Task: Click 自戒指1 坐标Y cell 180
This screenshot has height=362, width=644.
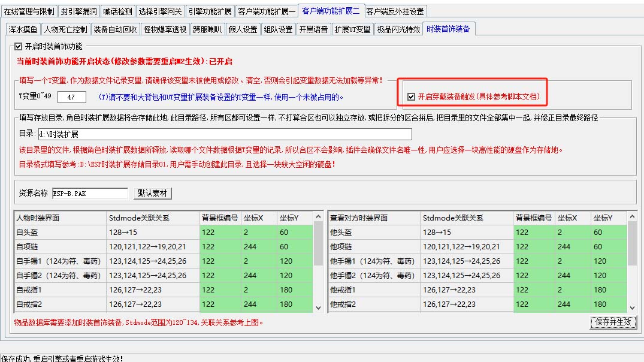Action: [x=295, y=289]
